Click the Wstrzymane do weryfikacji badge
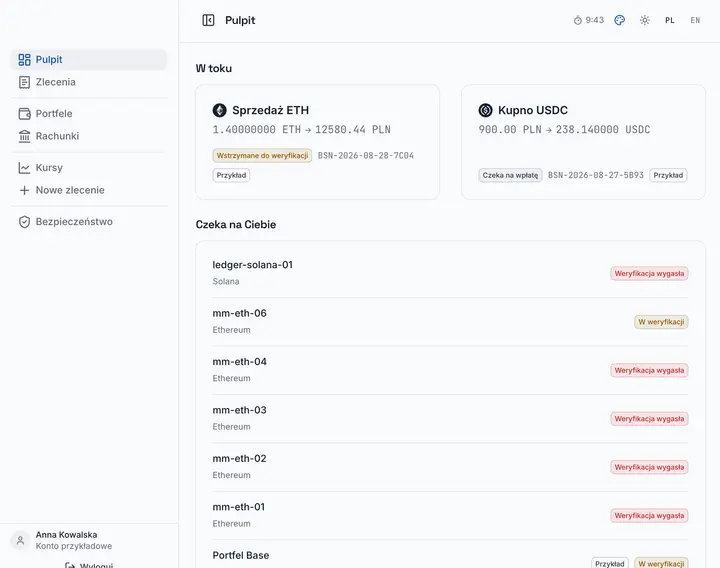 coord(262,156)
